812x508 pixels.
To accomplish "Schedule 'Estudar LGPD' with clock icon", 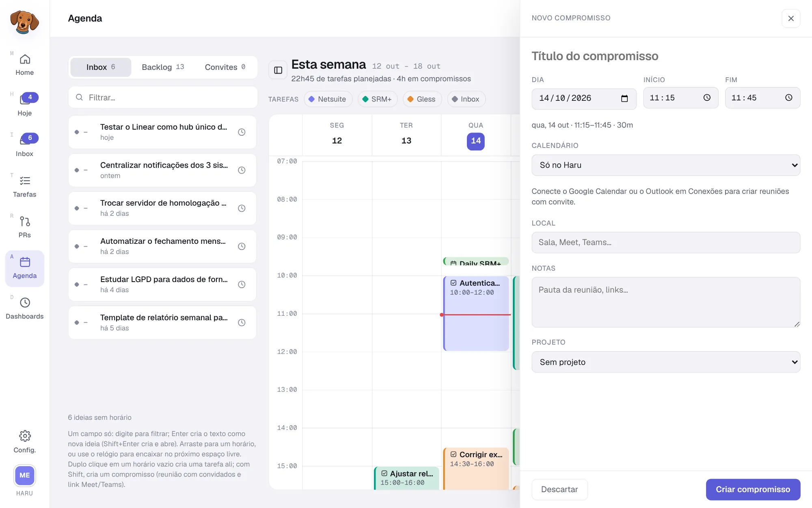I will 242,284.
